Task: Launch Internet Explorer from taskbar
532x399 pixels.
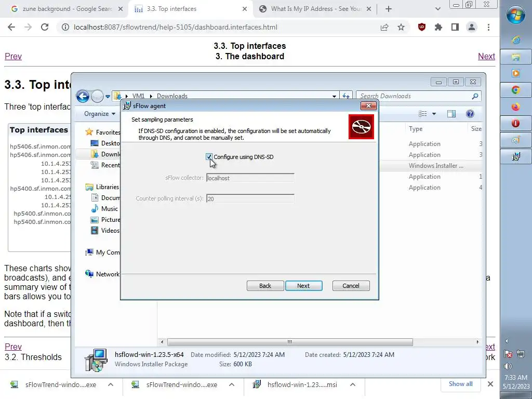Action: tap(516, 40)
